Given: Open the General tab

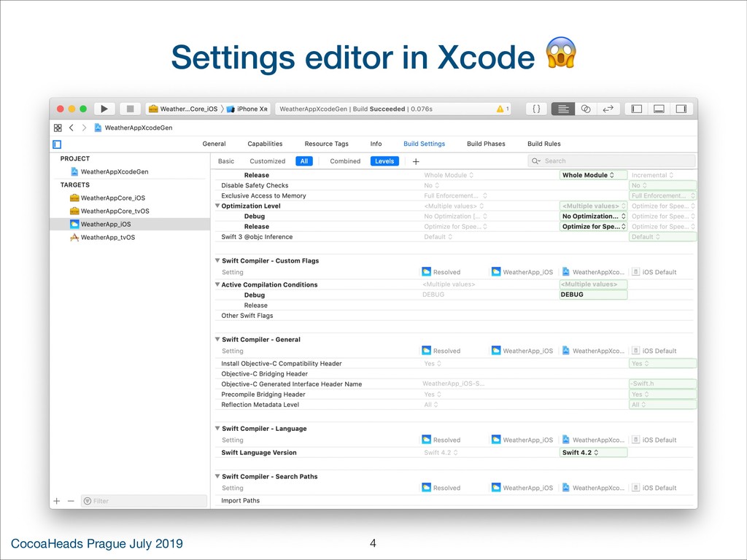Looking at the screenshot, I should 214,144.
